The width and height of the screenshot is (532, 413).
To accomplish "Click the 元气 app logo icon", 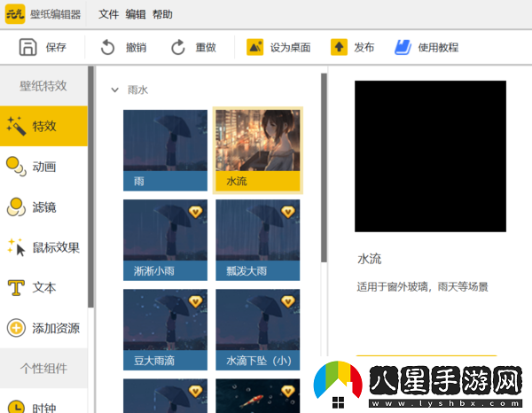I will point(15,14).
